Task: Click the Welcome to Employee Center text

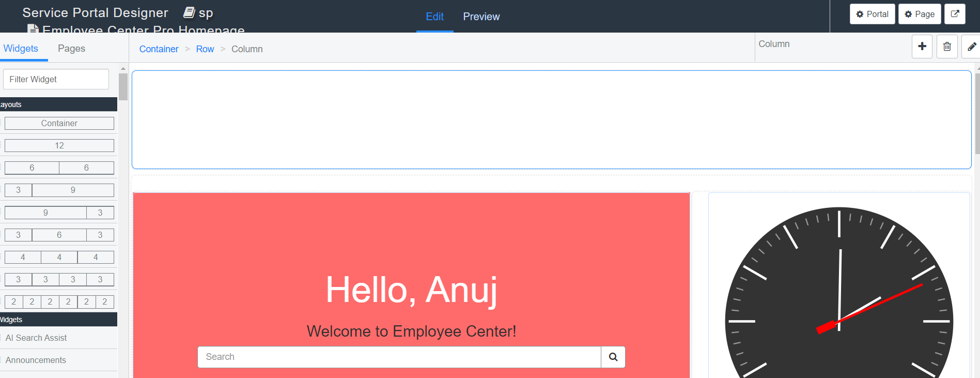Action: pyautogui.click(x=412, y=331)
